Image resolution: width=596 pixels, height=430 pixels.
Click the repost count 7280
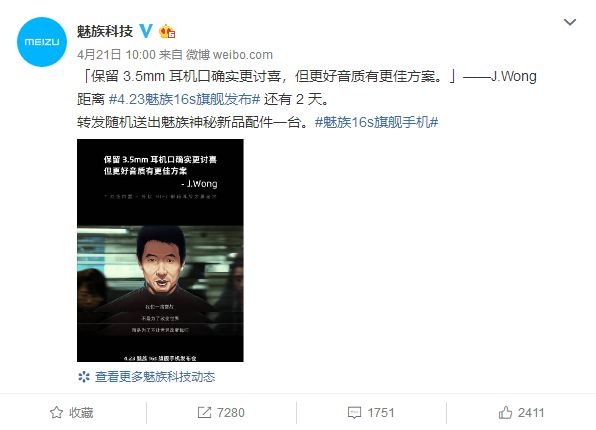231,413
